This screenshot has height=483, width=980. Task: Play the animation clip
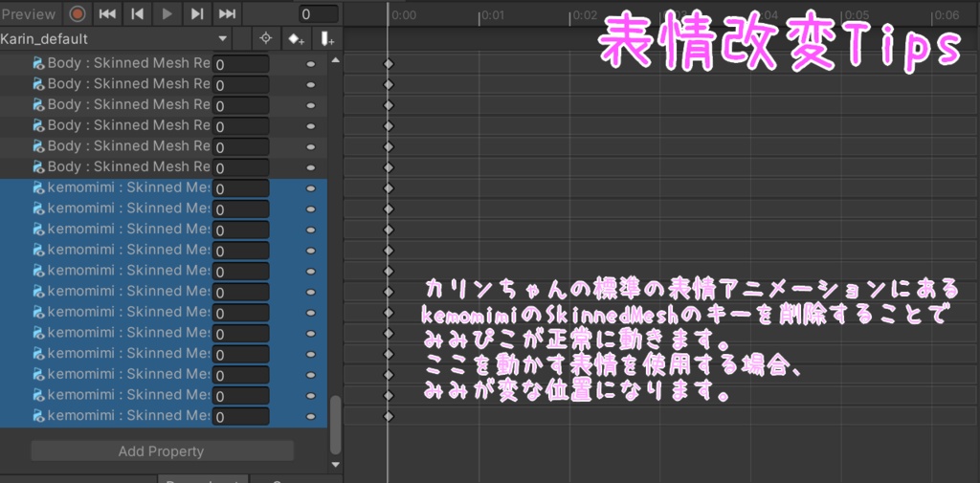(x=167, y=13)
